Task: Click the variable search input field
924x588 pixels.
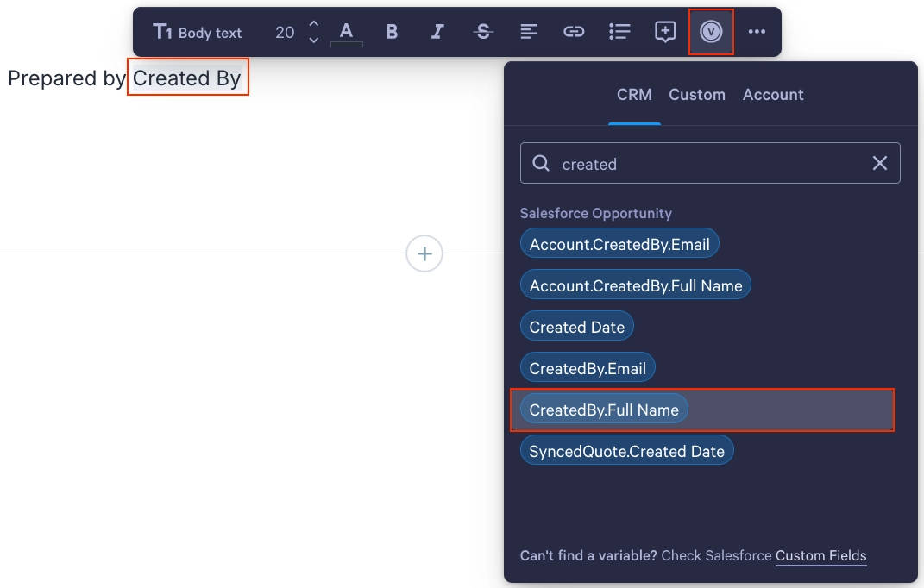Action: point(709,163)
